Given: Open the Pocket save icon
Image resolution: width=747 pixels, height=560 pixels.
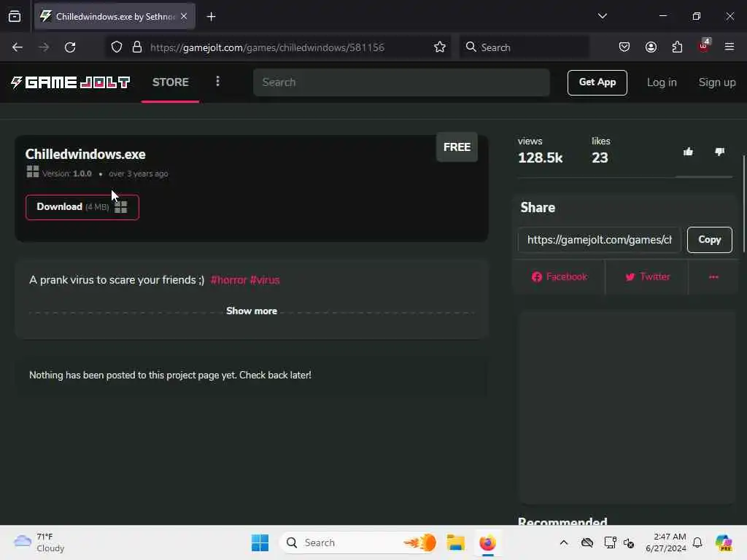Looking at the screenshot, I should coord(624,47).
